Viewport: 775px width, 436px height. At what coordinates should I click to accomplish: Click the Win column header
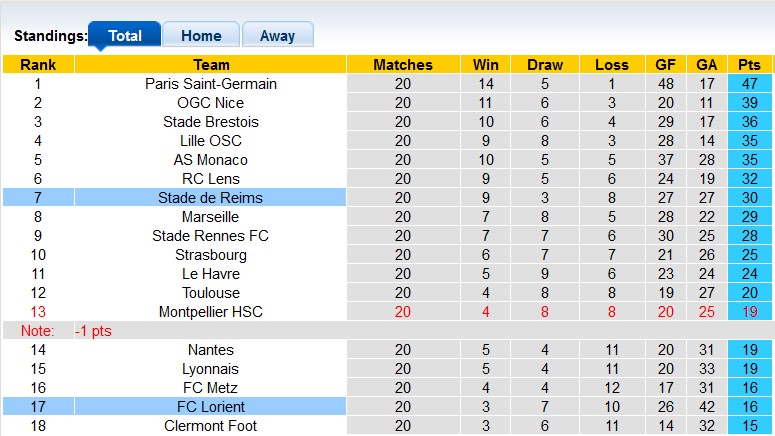pos(486,65)
